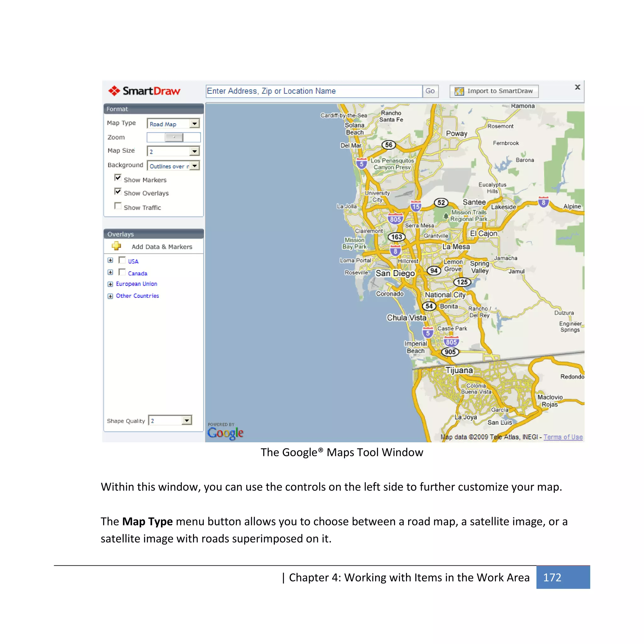The width and height of the screenshot is (644, 644).
Task: Click the Route 125 marker on the map
Action: (462, 282)
